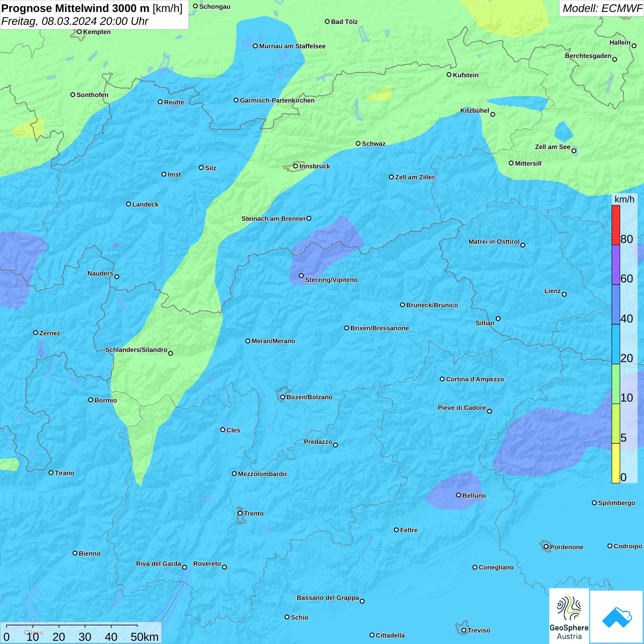This screenshot has width=644, height=644.
Task: Click the 'Modell: ECMWF' label
Action: click(602, 8)
